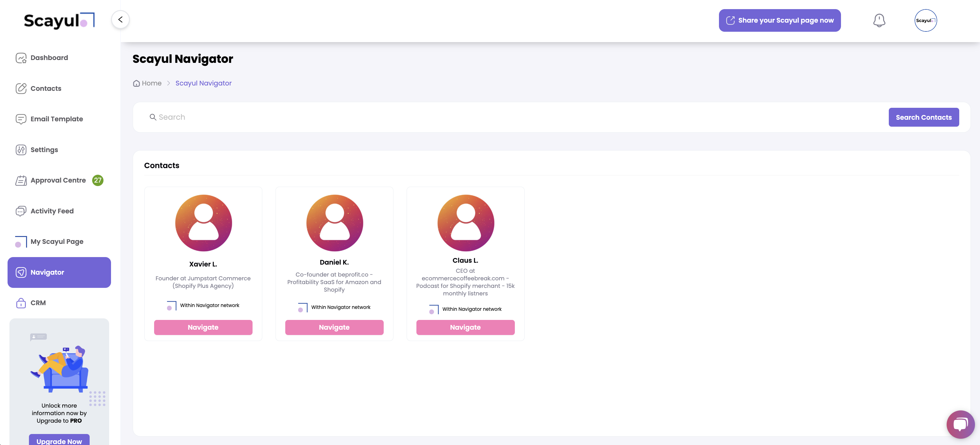980x445 pixels.
Task: Open the Scayul profile avatar
Action: pyautogui.click(x=926, y=20)
